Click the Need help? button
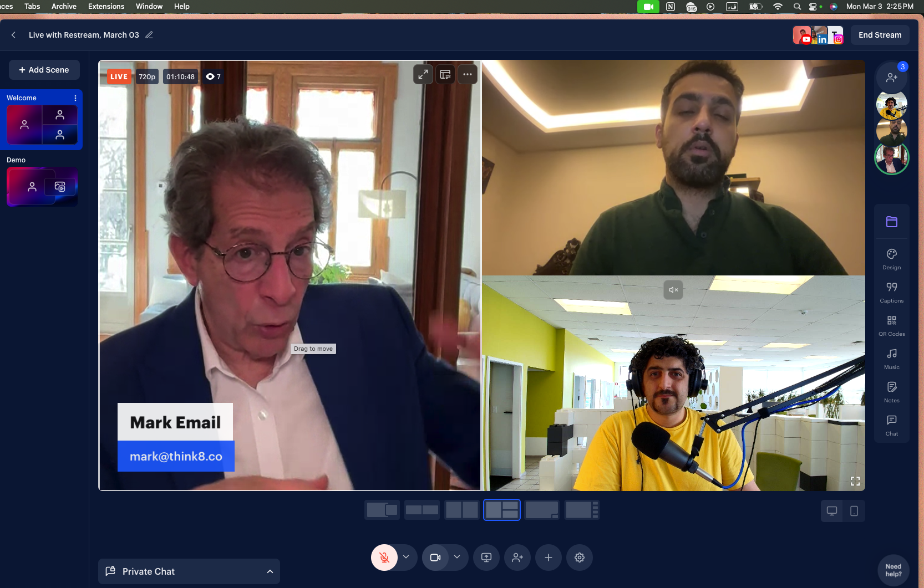 (893, 570)
